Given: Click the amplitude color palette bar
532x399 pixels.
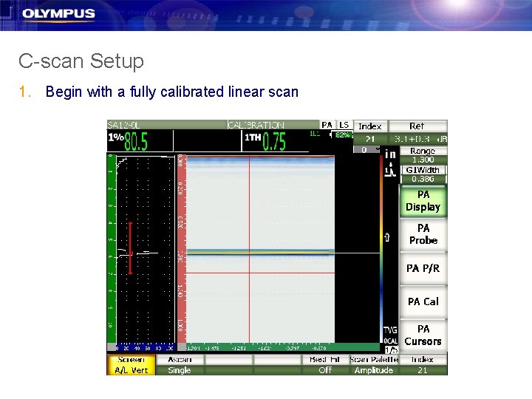Looking at the screenshot, I should pyautogui.click(x=381, y=250).
